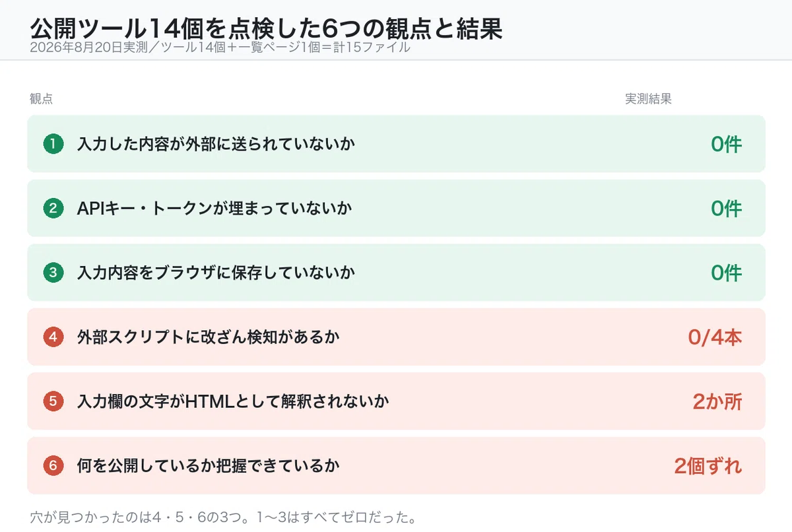Click the 2個ずれ result value
792x532 pixels.
pos(708,466)
